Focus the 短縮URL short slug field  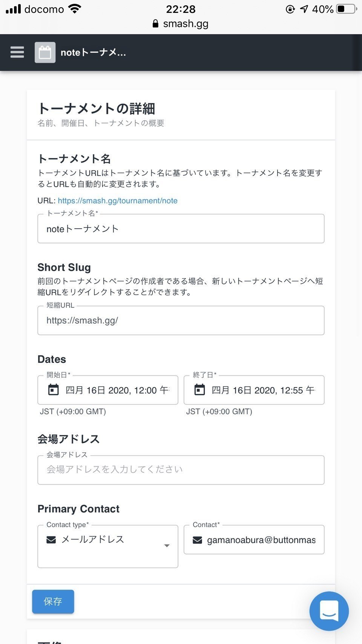(181, 320)
